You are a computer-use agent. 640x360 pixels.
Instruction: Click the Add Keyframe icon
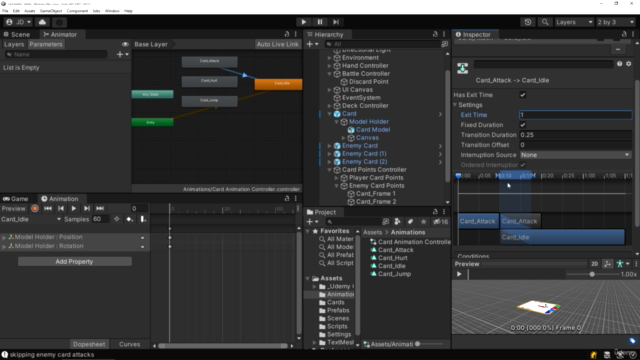coord(130,219)
